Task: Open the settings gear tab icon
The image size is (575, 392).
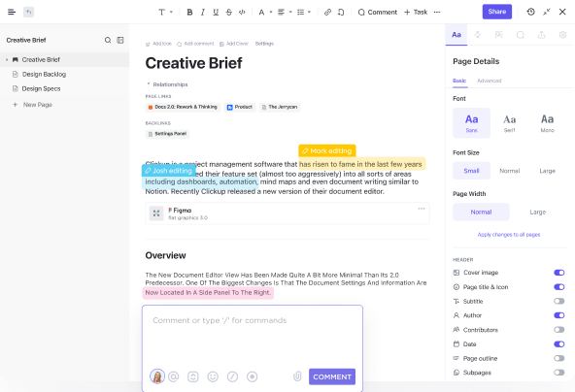Action: [562, 34]
